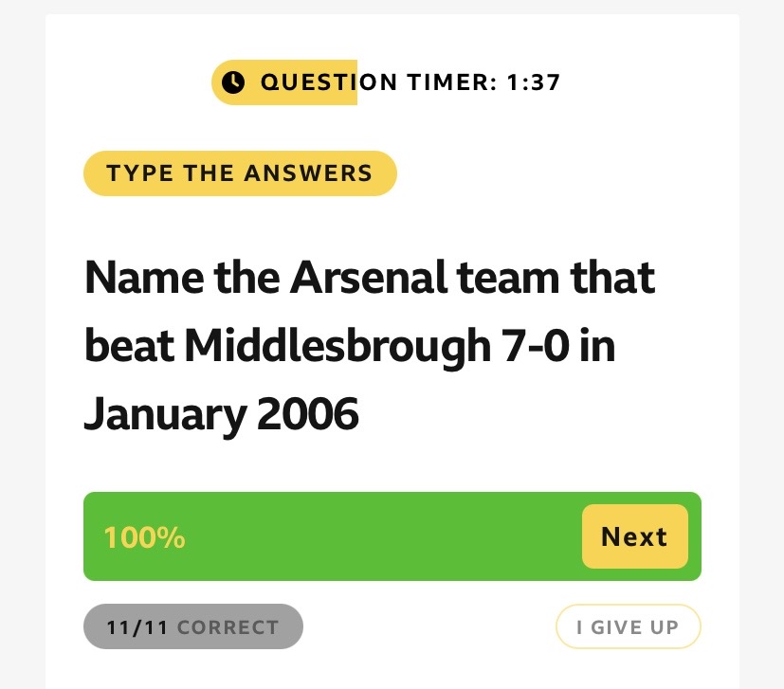The width and height of the screenshot is (784, 689).
Task: Select the TYPE THE ANSWERS badge
Action: point(240,173)
